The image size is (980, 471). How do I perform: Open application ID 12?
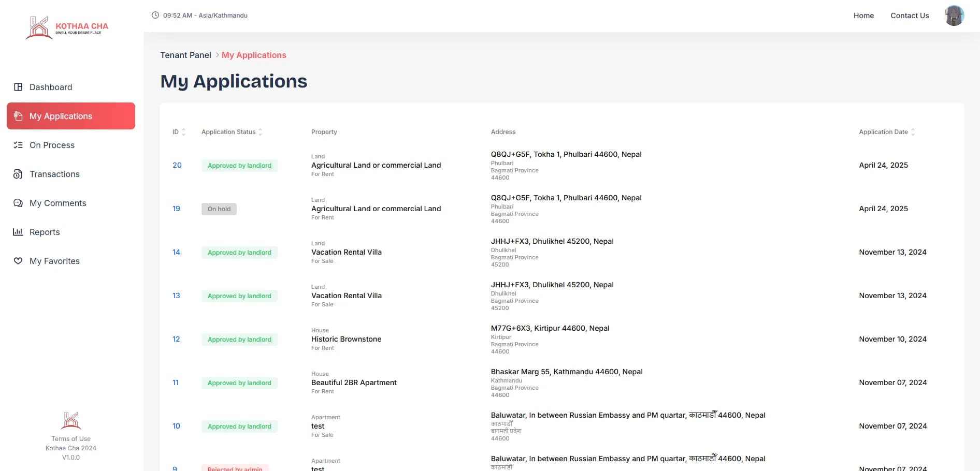pos(176,339)
